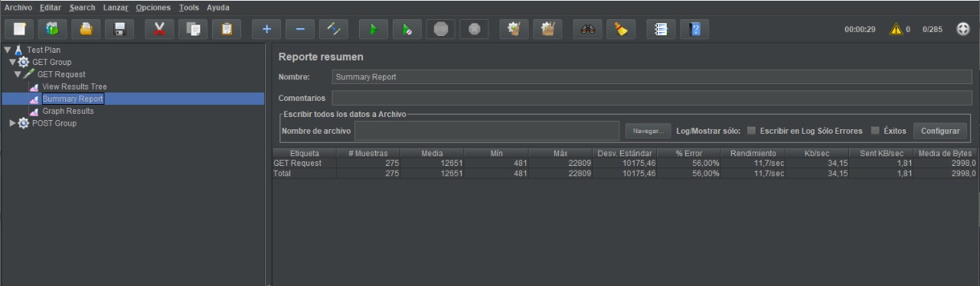Stop the running test icon

440,29
